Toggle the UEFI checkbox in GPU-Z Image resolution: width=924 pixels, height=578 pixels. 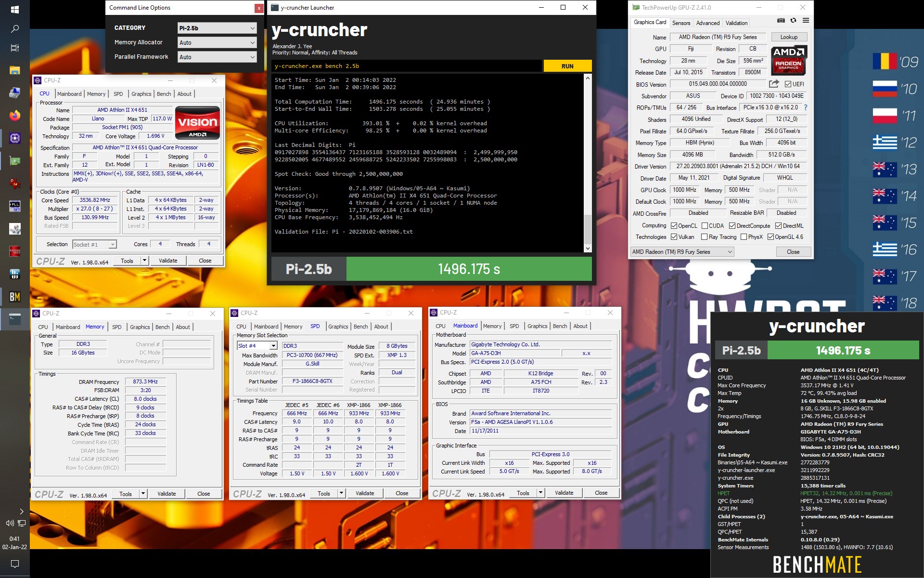tap(788, 84)
